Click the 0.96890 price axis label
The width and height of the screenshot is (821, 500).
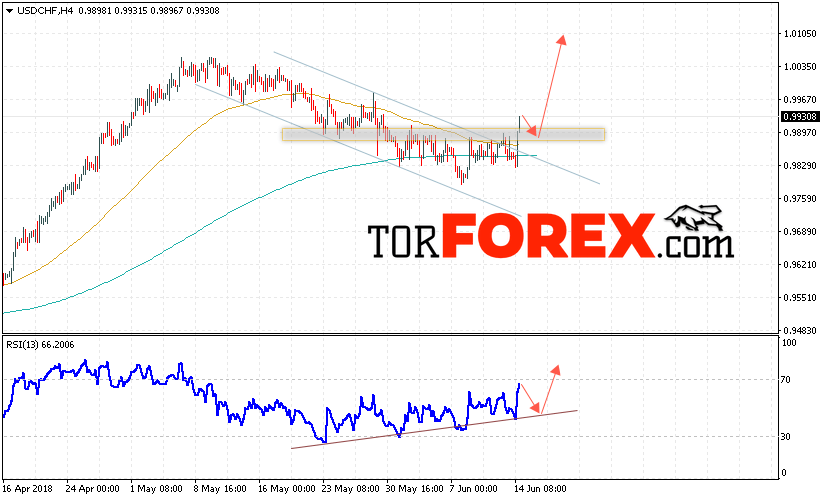[x=800, y=231]
